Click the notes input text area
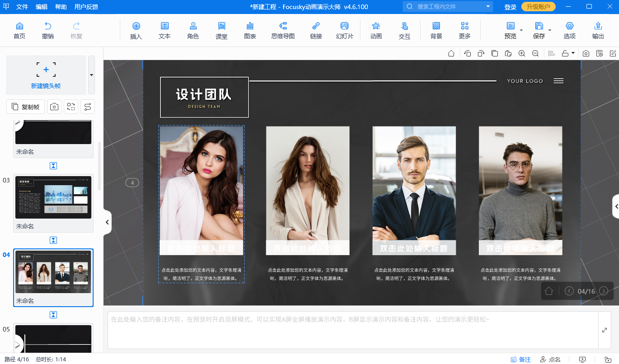 coord(353,330)
